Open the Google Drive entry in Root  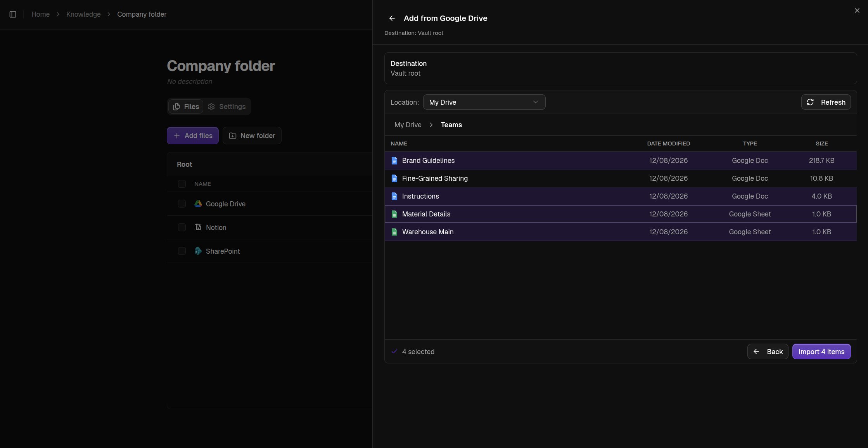tap(226, 204)
